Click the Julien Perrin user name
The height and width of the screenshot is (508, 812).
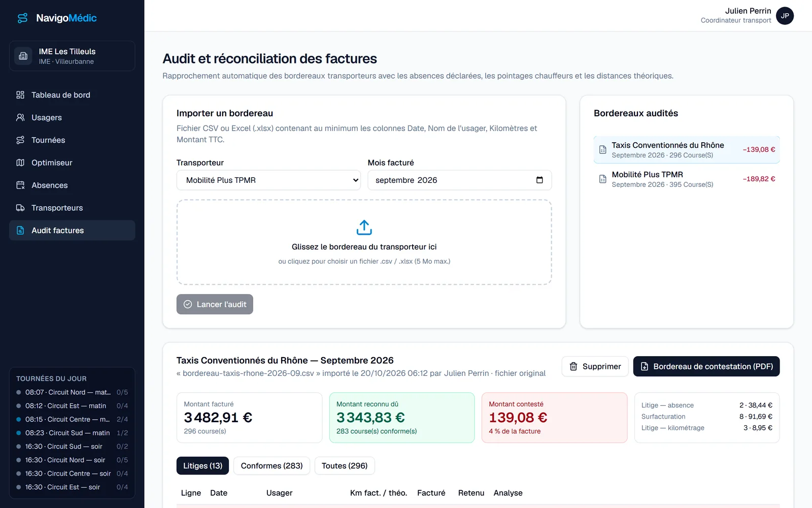pyautogui.click(x=748, y=11)
